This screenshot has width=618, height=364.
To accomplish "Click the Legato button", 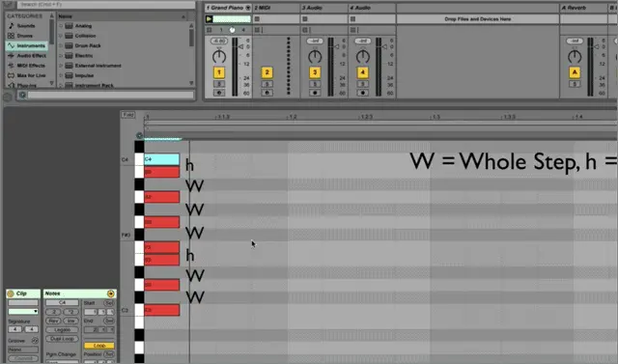I will click(x=62, y=330).
